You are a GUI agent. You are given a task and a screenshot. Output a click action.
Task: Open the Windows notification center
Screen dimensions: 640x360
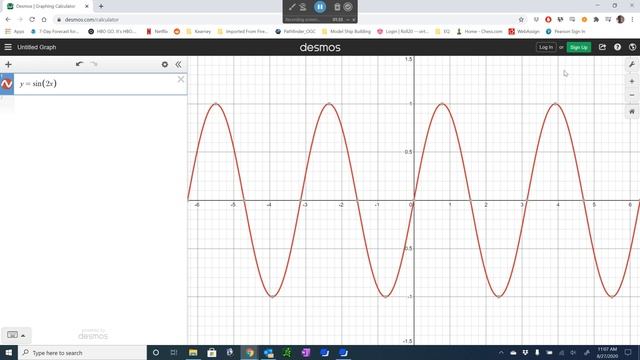(x=629, y=353)
